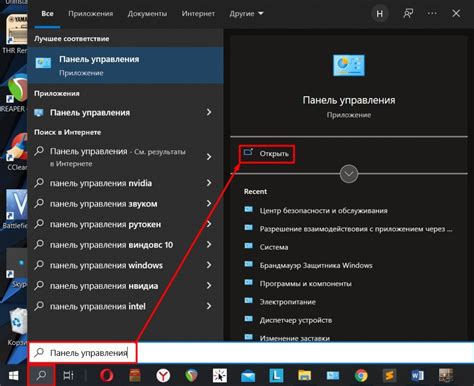This screenshot has width=474, height=386.
Task: Click the H user account avatar
Action: 380,14
